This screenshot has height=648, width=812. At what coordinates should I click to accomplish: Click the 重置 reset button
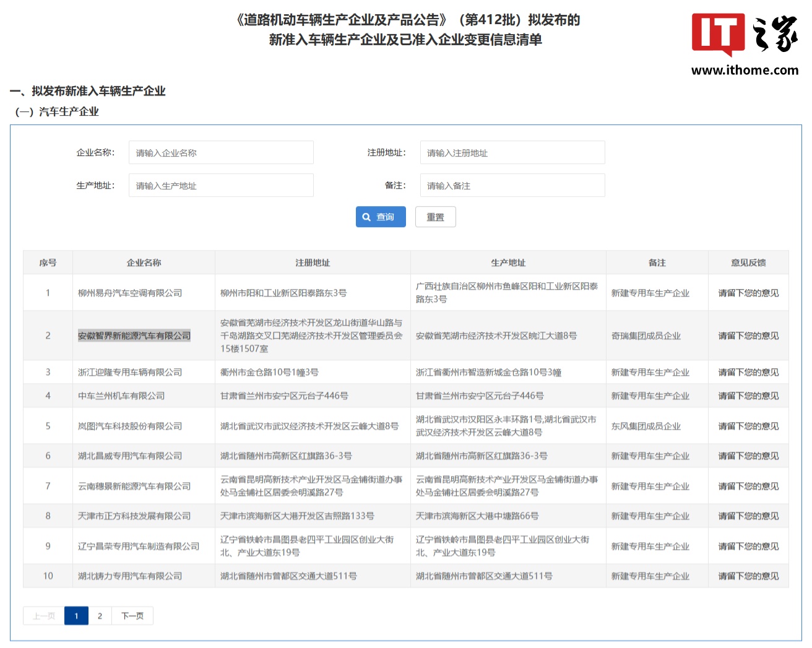click(436, 217)
